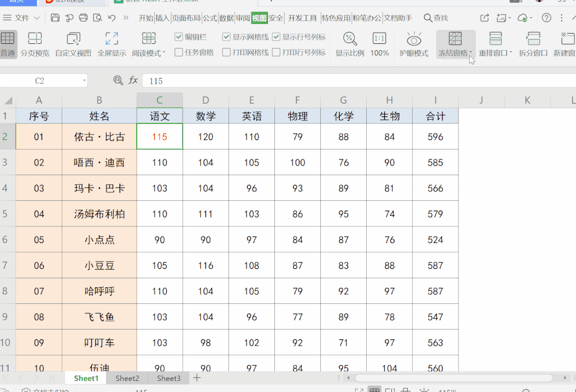Switch to Page Break Preview (分页预览)
576x392 pixels.
35,44
